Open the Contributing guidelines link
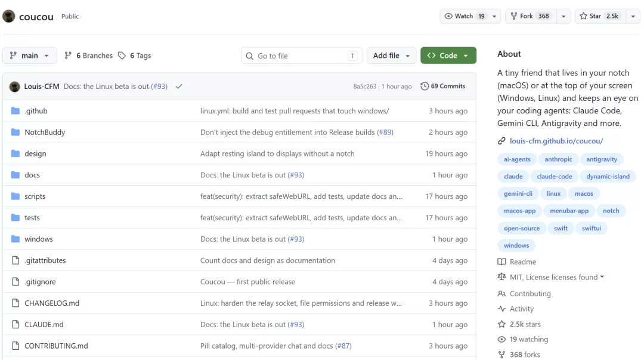This screenshot has height=360, width=644. [530, 294]
